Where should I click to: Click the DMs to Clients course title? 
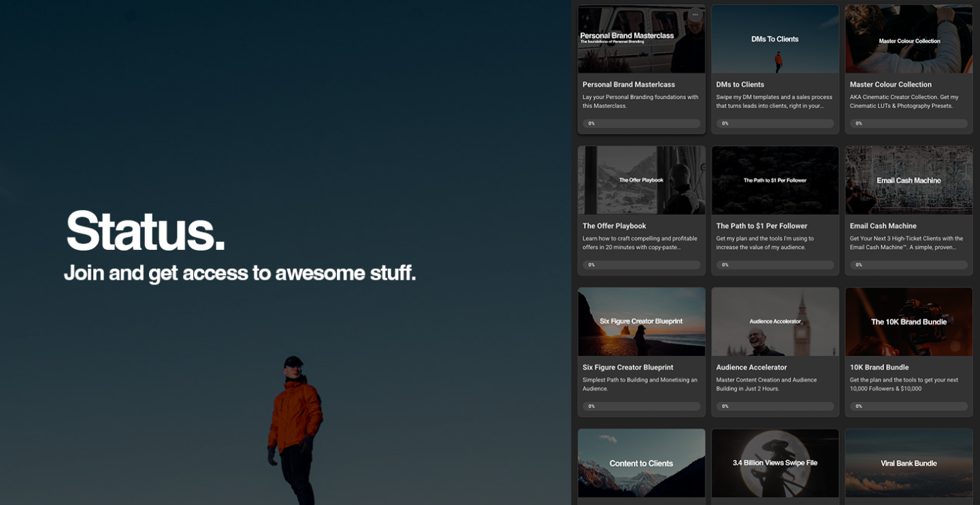[740, 84]
